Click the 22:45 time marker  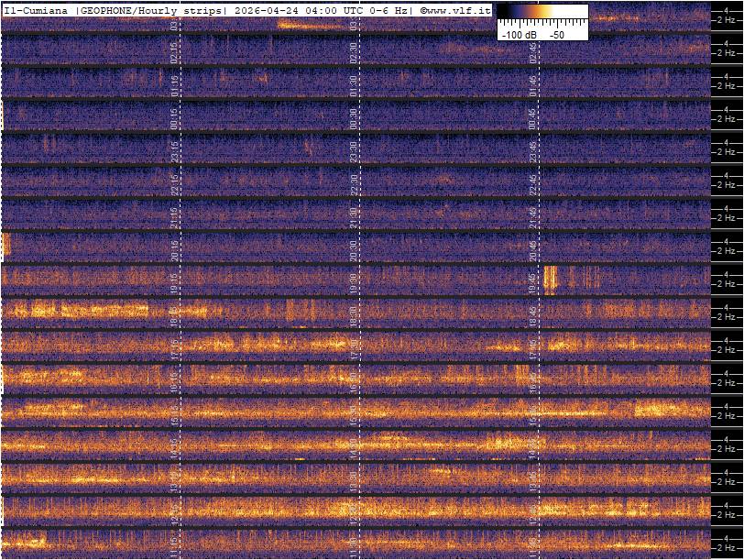(532, 184)
